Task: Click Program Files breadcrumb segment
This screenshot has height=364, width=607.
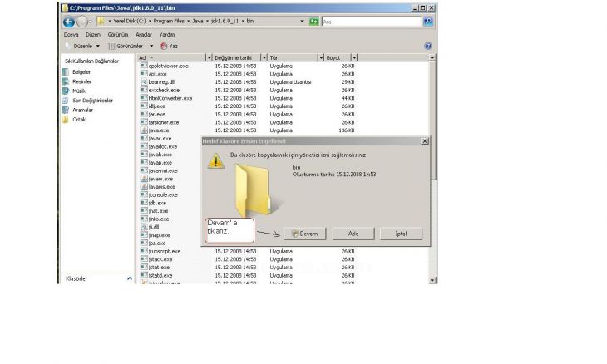Action: pyautogui.click(x=169, y=21)
